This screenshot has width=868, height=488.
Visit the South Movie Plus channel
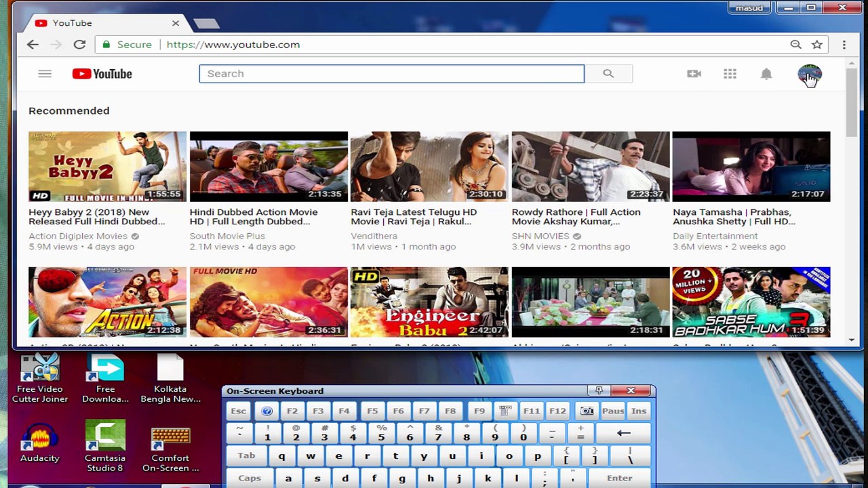click(x=227, y=236)
